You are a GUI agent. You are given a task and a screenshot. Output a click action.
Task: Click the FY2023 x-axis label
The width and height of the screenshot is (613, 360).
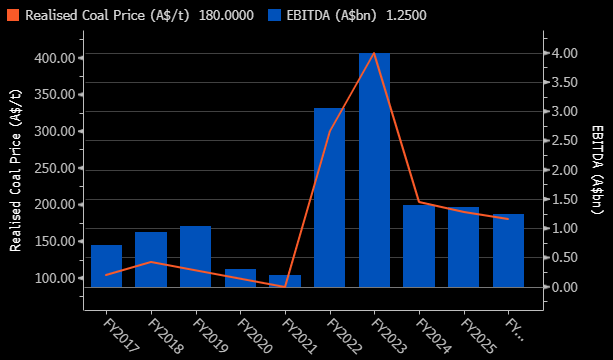[x=390, y=336]
